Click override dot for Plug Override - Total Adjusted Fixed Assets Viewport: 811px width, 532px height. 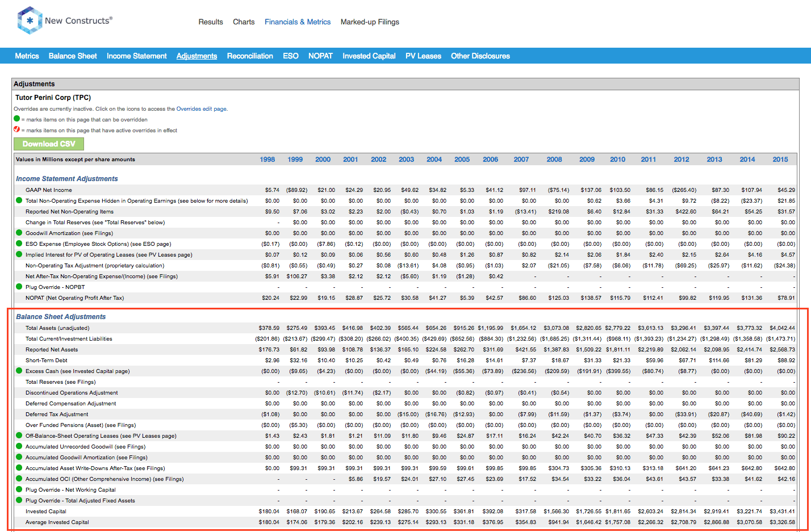pos(19,500)
